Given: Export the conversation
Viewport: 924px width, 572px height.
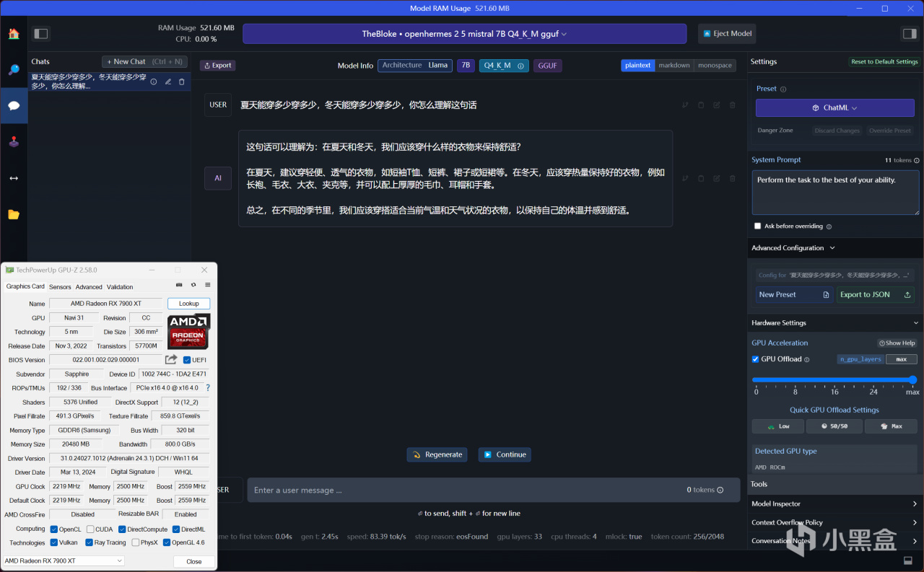Looking at the screenshot, I should [218, 66].
